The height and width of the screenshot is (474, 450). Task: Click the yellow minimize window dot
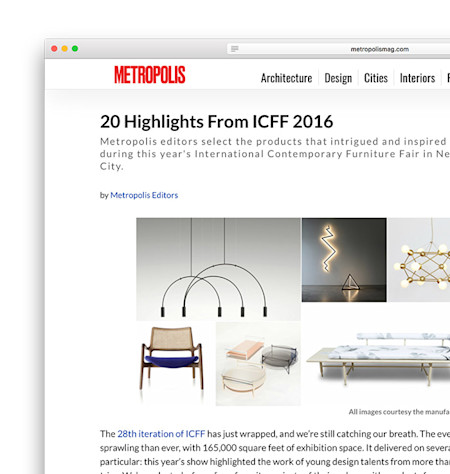pyautogui.click(x=65, y=49)
